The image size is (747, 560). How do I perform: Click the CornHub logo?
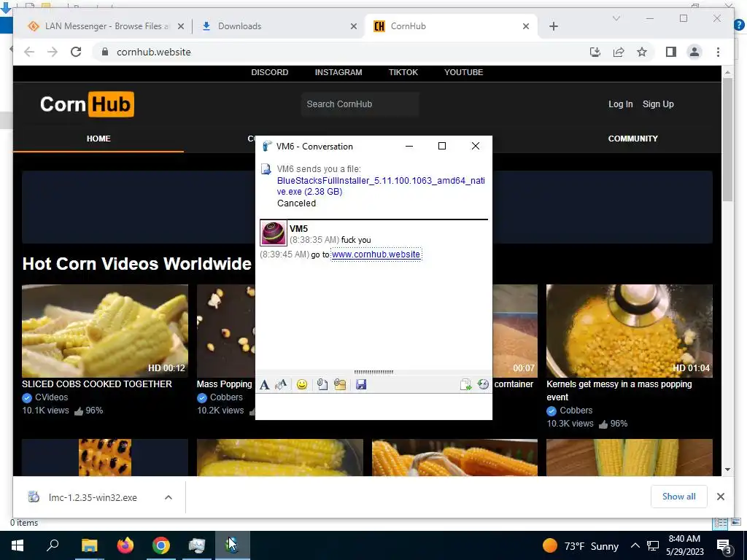[87, 104]
